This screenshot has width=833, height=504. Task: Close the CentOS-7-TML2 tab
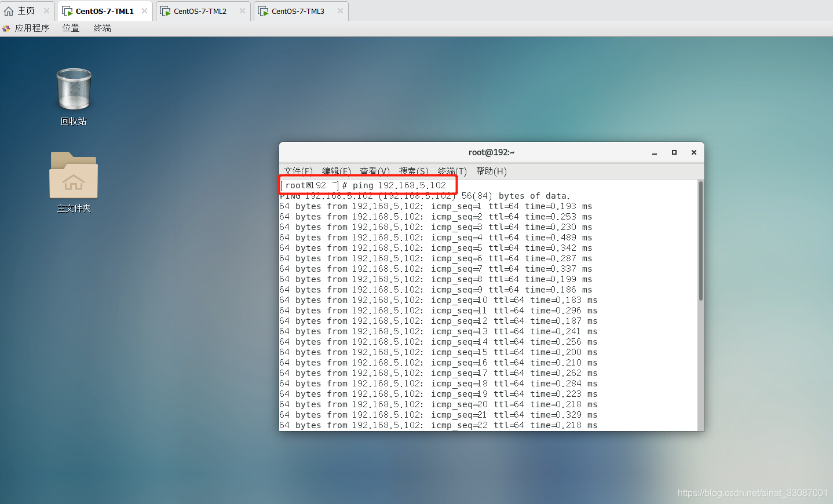coord(242,11)
